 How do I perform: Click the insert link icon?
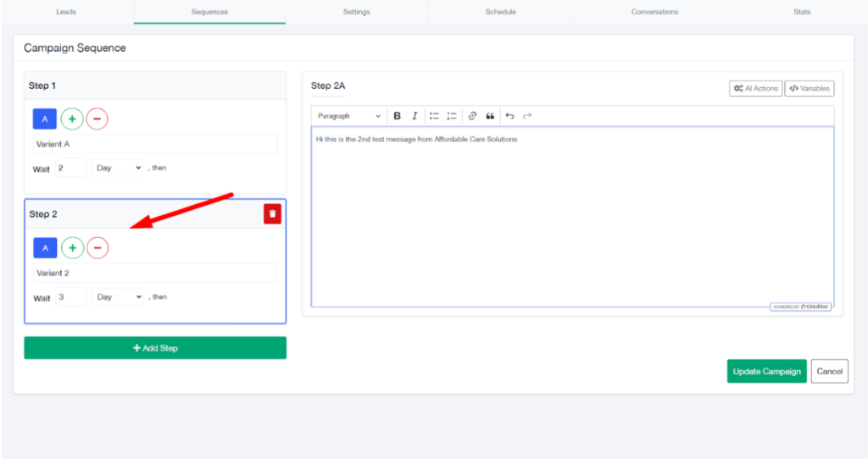pos(472,116)
